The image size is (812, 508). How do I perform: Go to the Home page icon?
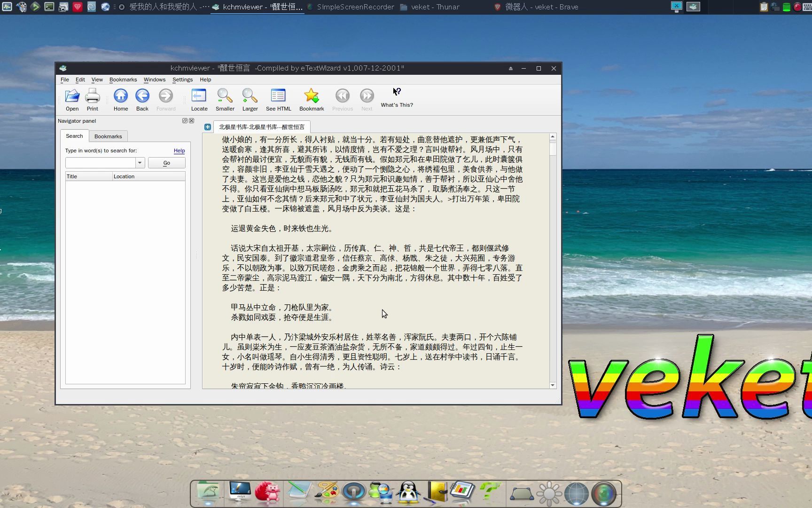121,100
